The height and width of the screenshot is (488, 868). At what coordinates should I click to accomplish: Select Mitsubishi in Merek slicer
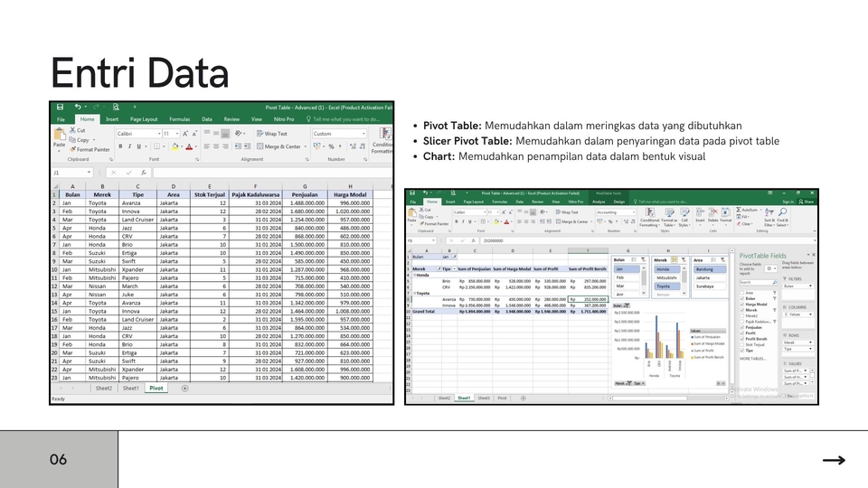[x=667, y=277]
